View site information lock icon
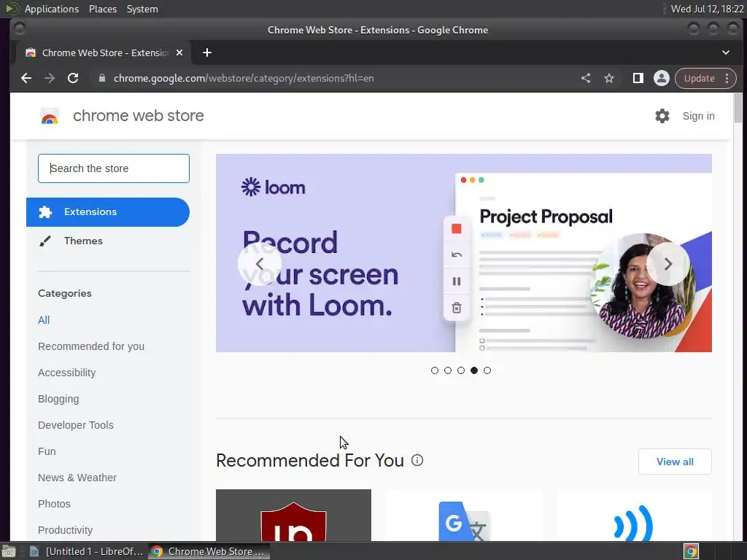Screen dimensions: 747x560 [x=101, y=78]
